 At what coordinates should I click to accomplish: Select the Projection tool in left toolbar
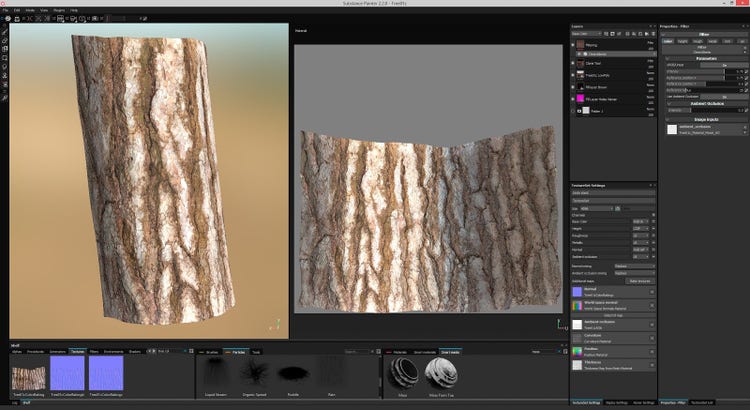click(x=5, y=48)
